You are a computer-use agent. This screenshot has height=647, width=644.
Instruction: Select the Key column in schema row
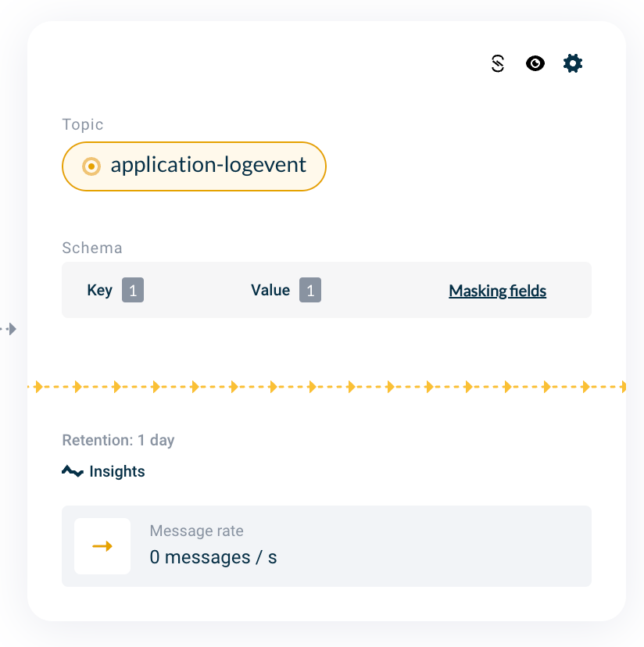click(100, 290)
